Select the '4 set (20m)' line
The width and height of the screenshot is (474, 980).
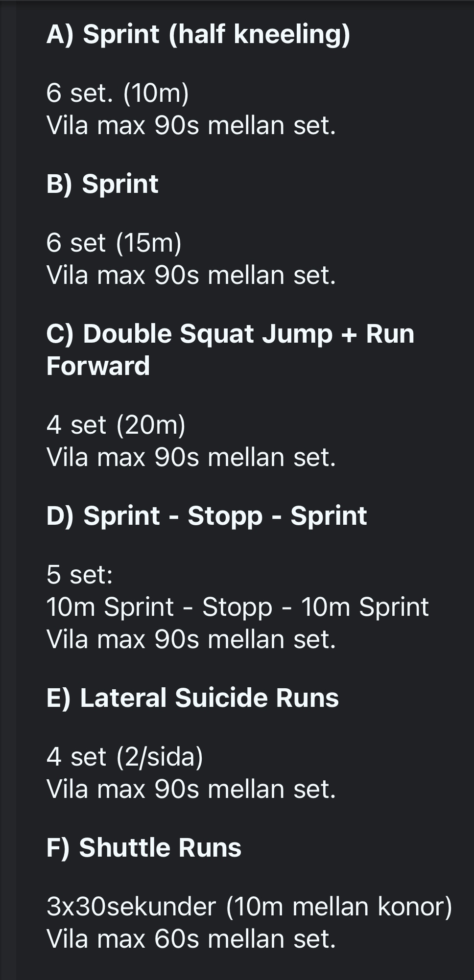coord(116,425)
